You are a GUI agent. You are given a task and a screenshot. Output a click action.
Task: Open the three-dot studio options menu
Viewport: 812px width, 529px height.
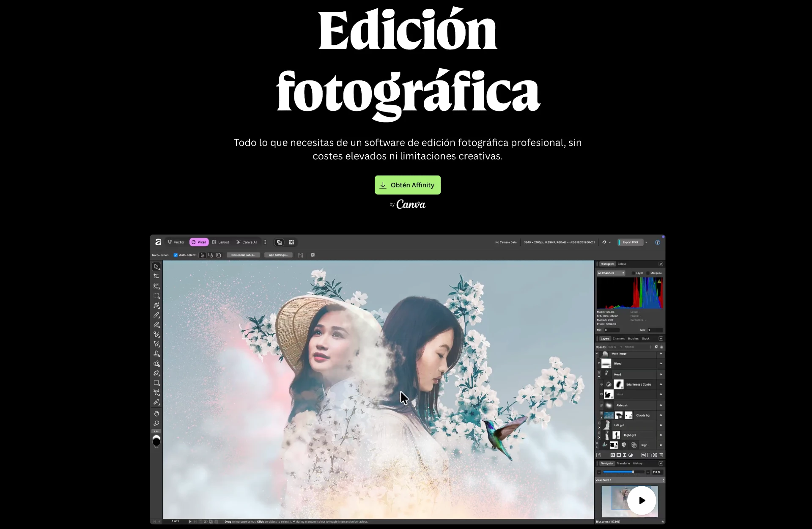coord(265,242)
